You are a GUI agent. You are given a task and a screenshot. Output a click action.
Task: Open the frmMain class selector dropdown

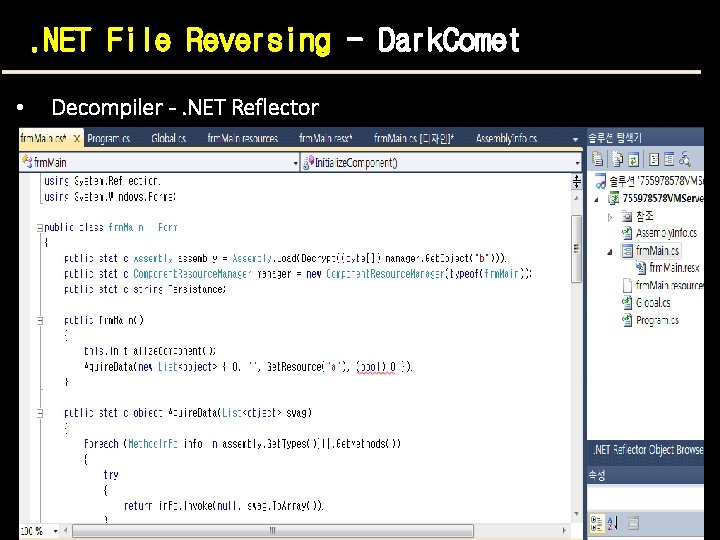pyautogui.click(x=296, y=163)
